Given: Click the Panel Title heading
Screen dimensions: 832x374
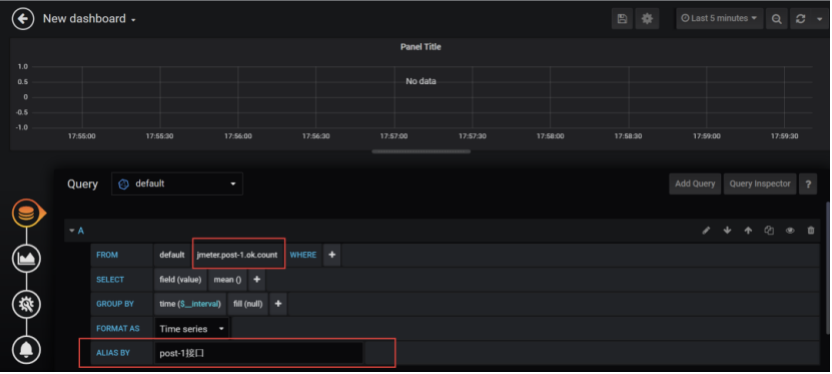Looking at the screenshot, I should tap(420, 47).
